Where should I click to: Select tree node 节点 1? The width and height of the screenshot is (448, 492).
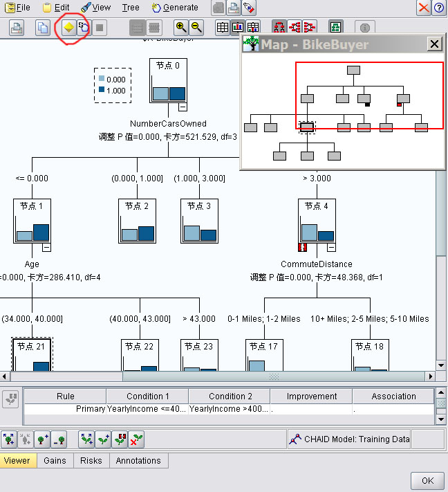[32, 221]
